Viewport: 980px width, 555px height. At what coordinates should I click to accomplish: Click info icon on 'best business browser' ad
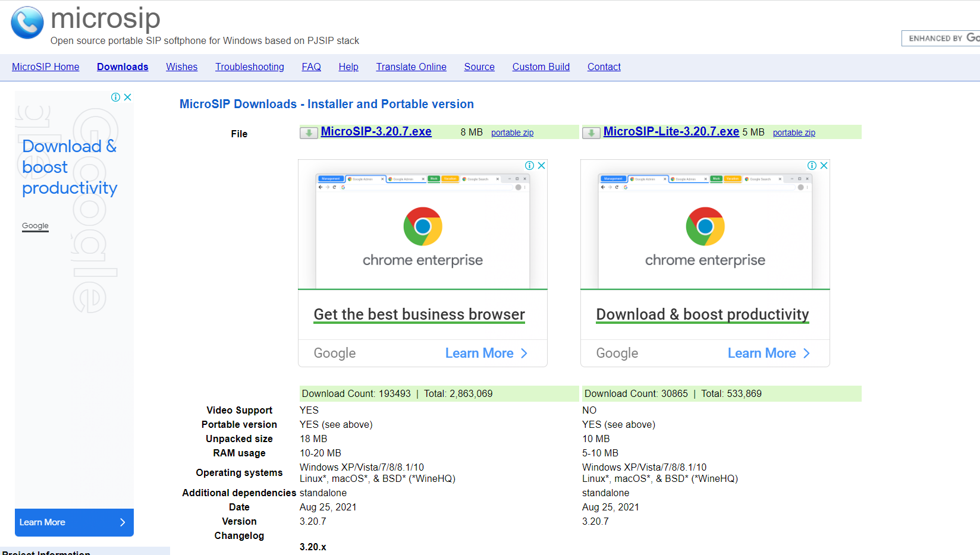click(529, 165)
